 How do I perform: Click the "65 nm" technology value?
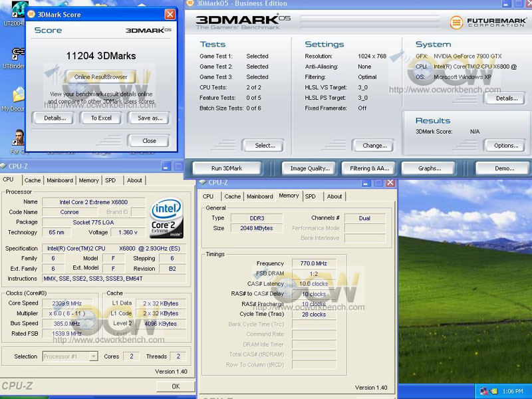click(57, 232)
